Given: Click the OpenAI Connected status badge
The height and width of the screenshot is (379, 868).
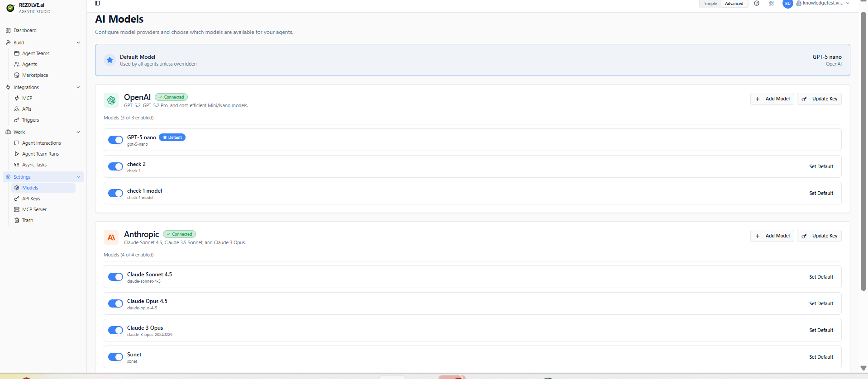Looking at the screenshot, I should pos(171,97).
